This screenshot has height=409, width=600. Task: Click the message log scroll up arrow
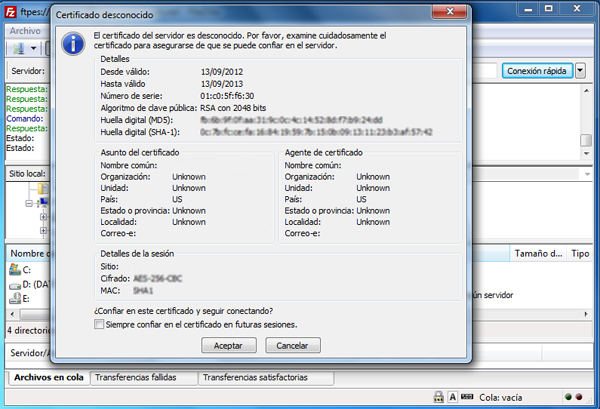(x=586, y=91)
